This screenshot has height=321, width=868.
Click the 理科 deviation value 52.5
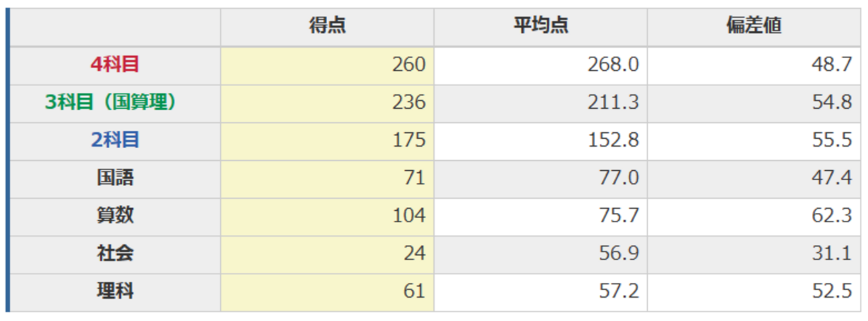[x=832, y=292]
